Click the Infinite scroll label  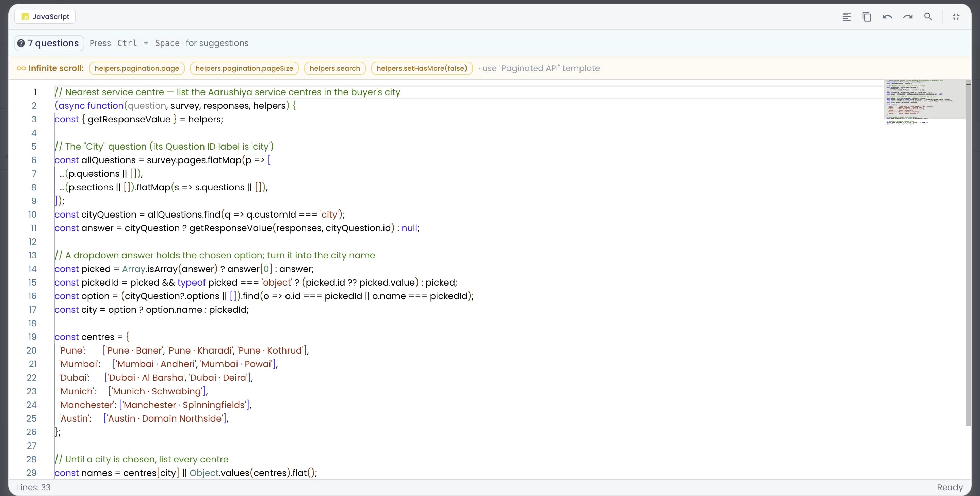pyautogui.click(x=50, y=68)
